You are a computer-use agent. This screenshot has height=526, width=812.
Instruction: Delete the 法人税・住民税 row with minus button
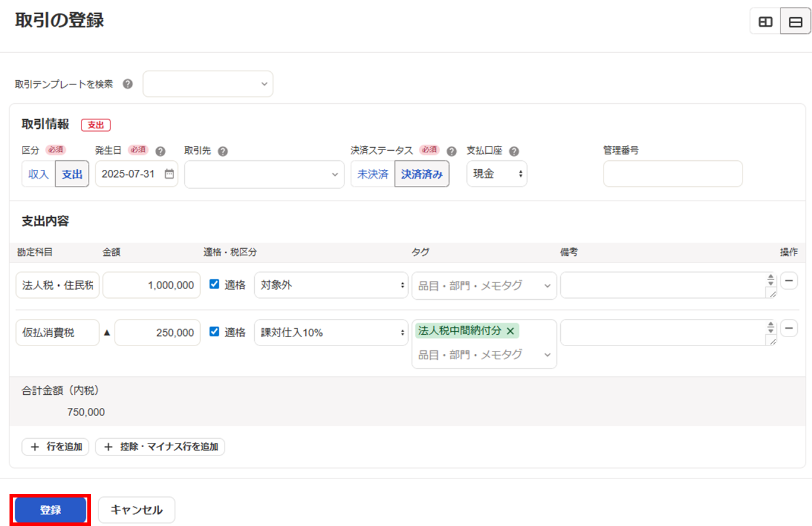[789, 280]
